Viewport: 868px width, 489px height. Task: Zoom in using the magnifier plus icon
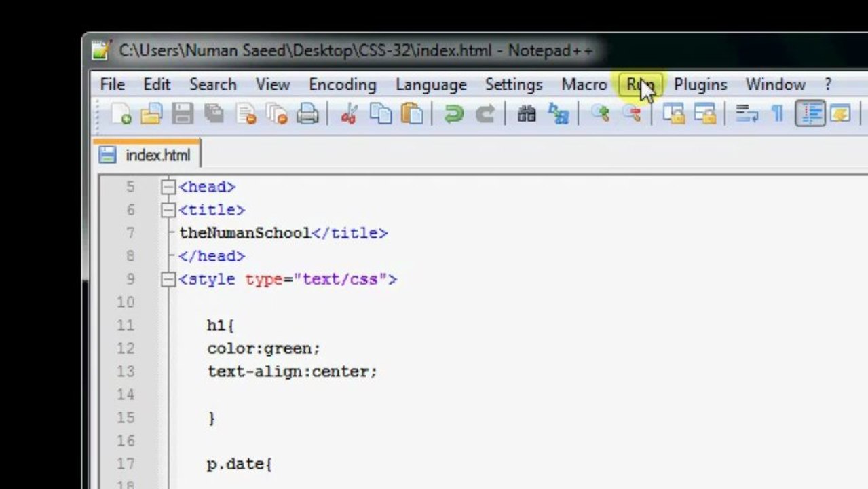[600, 113]
